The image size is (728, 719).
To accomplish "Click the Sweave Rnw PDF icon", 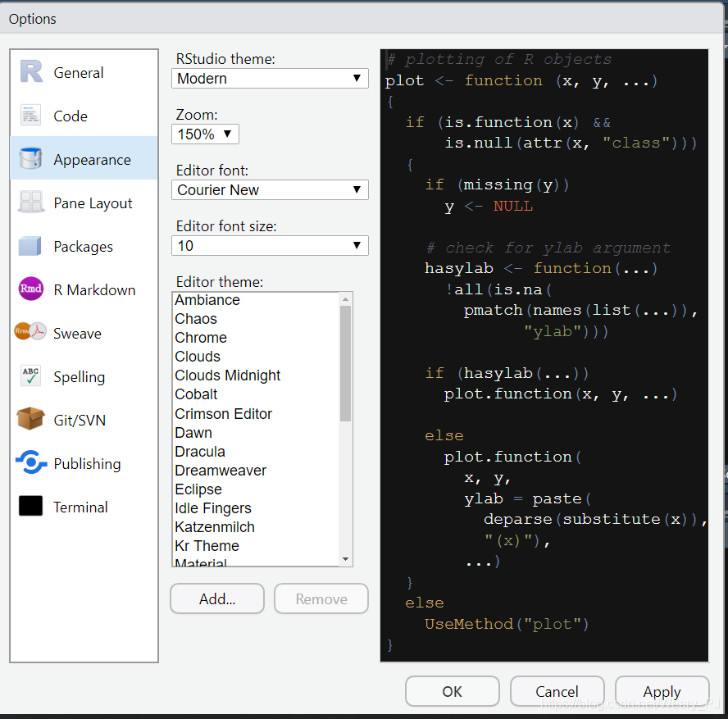I will 30,331.
